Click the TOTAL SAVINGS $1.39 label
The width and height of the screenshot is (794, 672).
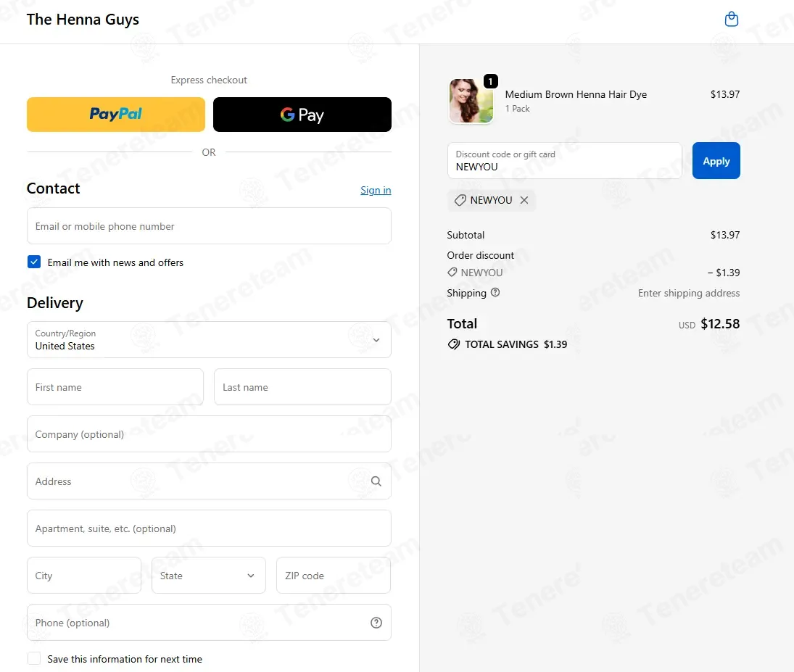(x=516, y=344)
